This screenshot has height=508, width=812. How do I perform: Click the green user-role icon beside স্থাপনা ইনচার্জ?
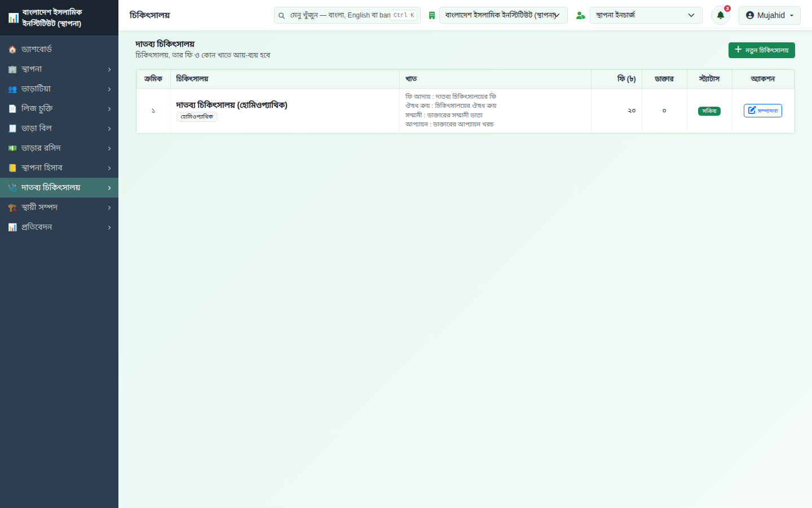pos(580,16)
